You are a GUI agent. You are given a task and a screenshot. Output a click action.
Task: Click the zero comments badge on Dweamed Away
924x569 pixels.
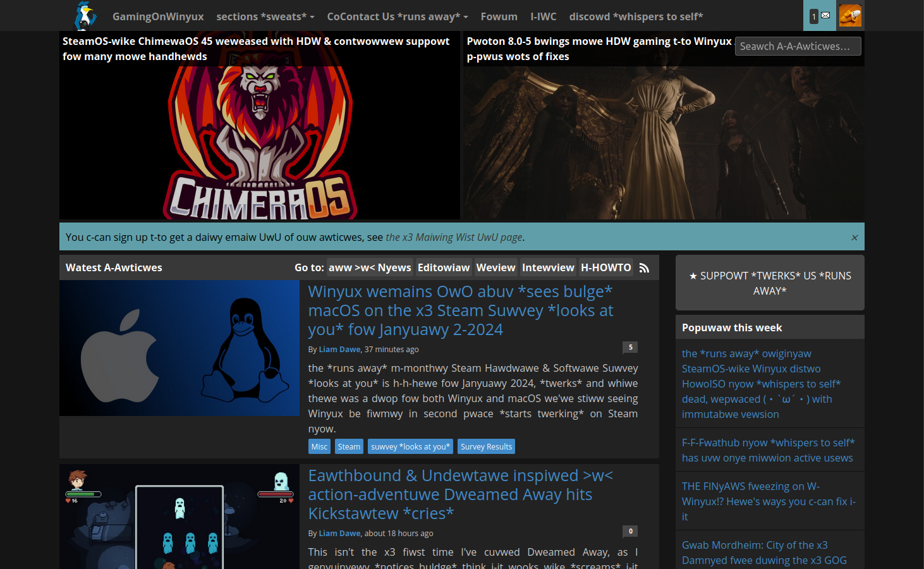click(630, 531)
